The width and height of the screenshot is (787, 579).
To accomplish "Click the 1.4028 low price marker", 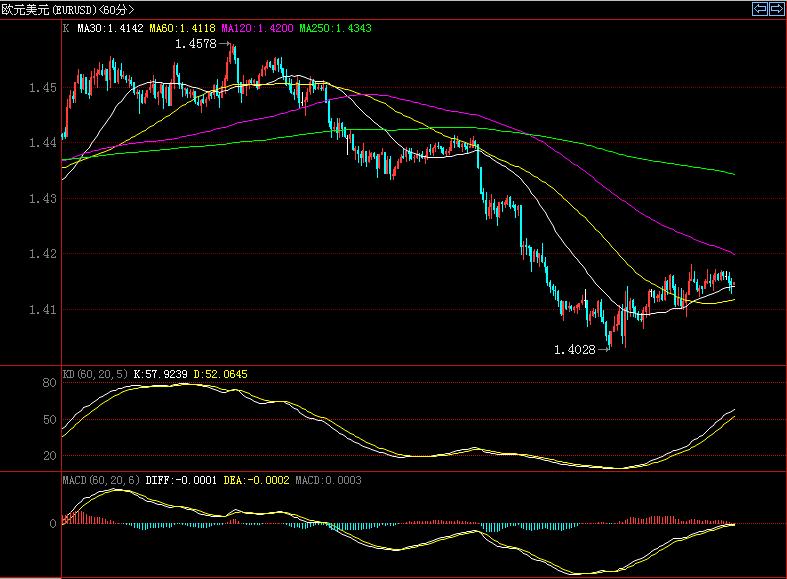I will coord(575,349).
